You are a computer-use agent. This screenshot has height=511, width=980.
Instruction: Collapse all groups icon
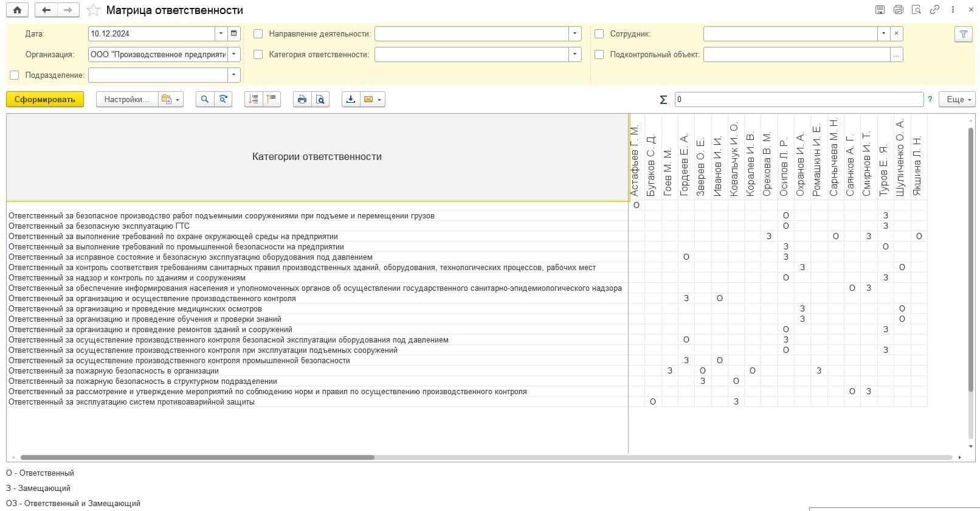[271, 99]
